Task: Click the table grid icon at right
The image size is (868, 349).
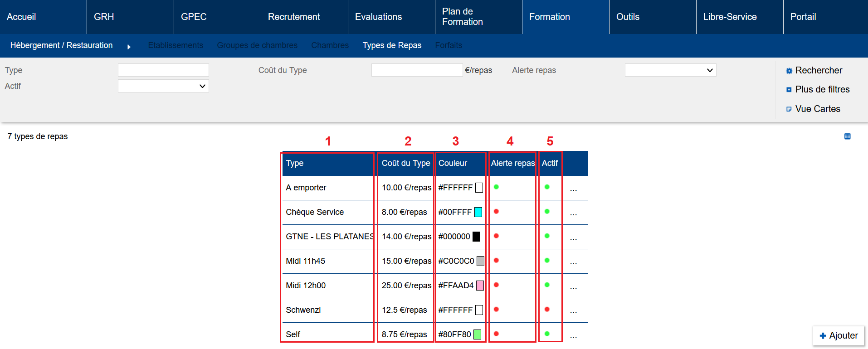Action: coord(847,136)
